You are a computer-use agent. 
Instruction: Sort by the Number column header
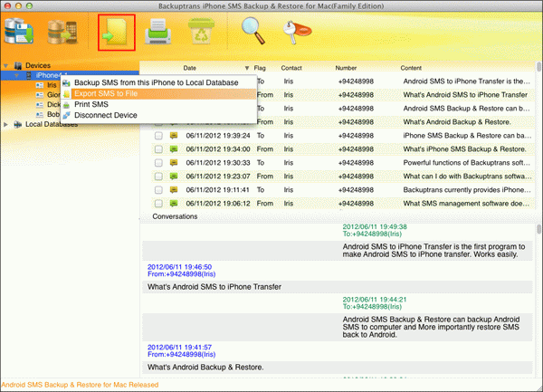(346, 68)
